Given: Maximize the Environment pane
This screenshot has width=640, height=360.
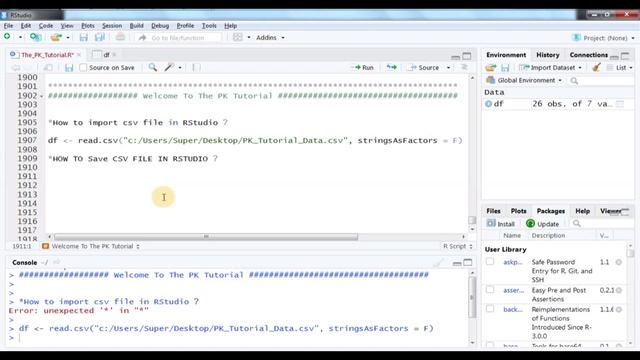Looking at the screenshot, I should click(x=625, y=56).
